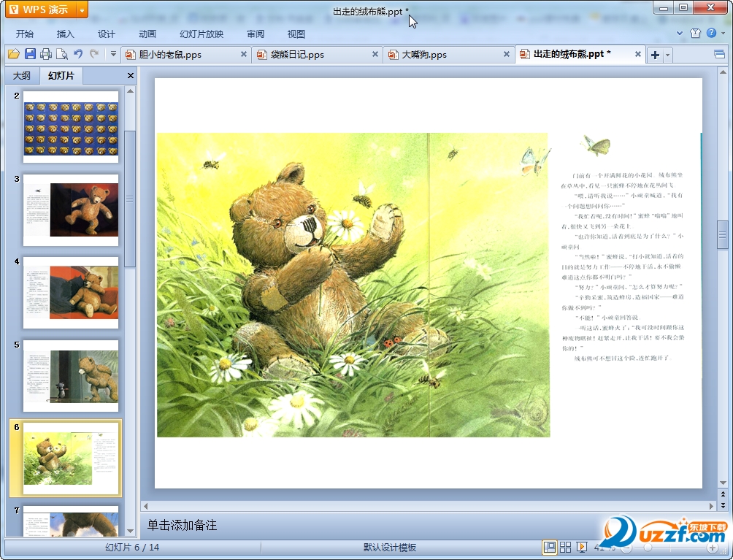Click the 幻灯片 6 / 14 status text
The image size is (733, 560).
132,548
